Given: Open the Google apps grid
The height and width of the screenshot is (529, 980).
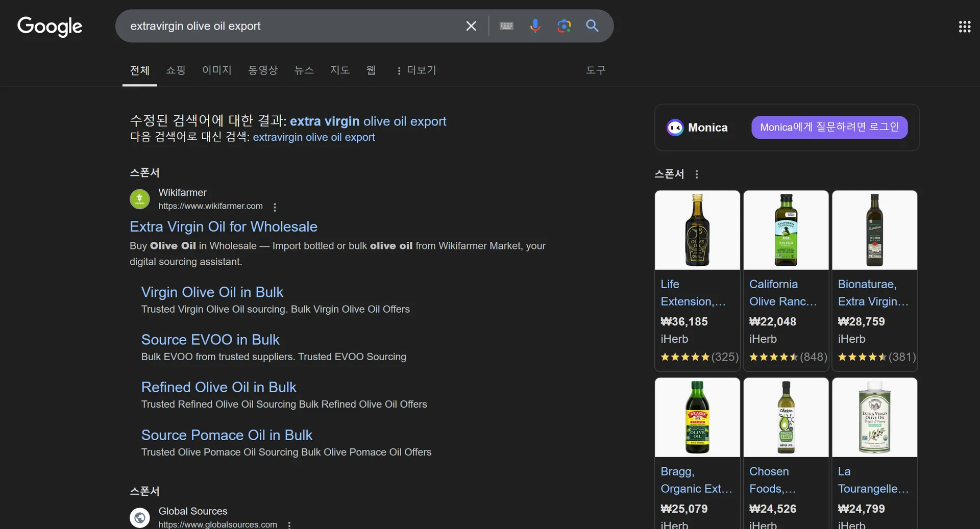Looking at the screenshot, I should pyautogui.click(x=964, y=27).
